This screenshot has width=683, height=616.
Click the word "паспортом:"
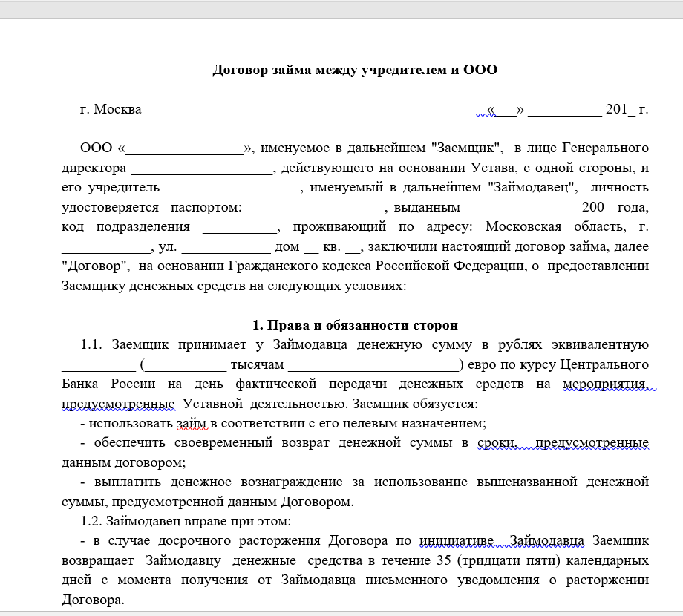[206, 208]
